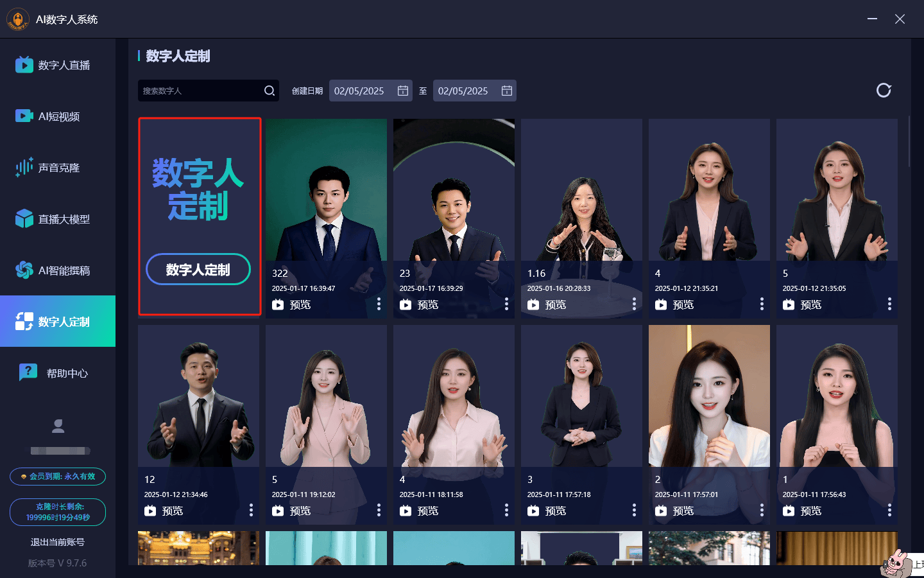Viewport: 924px width, 578px height.
Task: Open the three-dot menu for avatar 12
Action: click(251, 510)
